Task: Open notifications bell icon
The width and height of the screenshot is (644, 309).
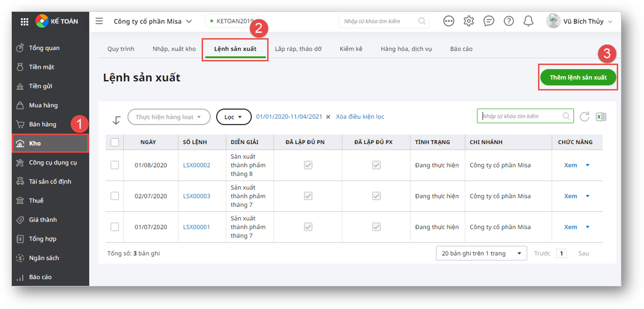Action: point(528,21)
